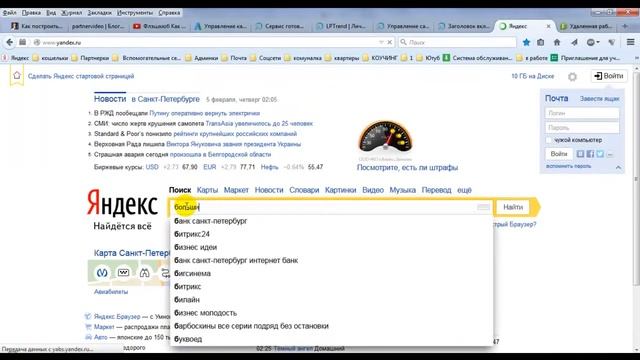Select the Карты service tab
Viewport: 640px width, 360px height.
pyautogui.click(x=207, y=190)
